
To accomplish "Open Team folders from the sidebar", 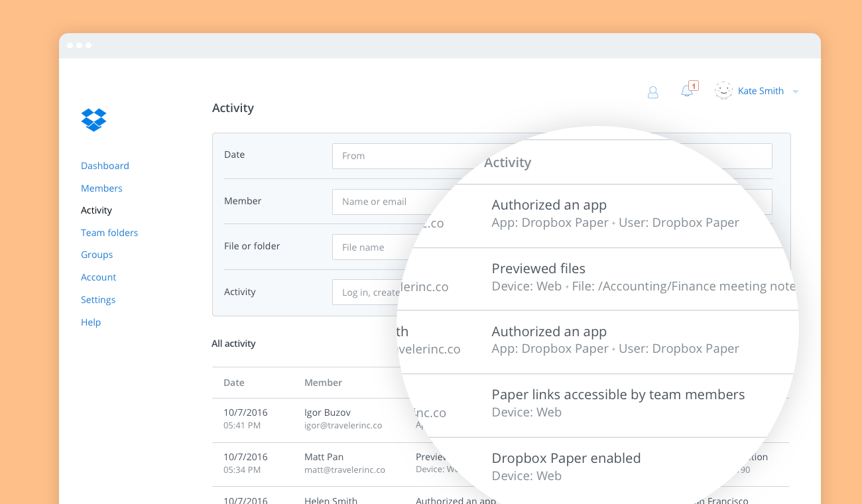I will pos(109,233).
